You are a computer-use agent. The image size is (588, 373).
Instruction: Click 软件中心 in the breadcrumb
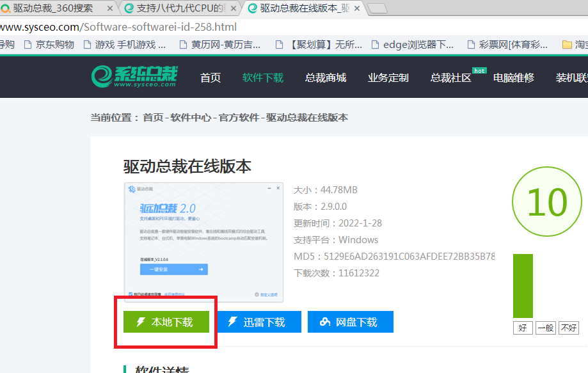pyautogui.click(x=191, y=118)
